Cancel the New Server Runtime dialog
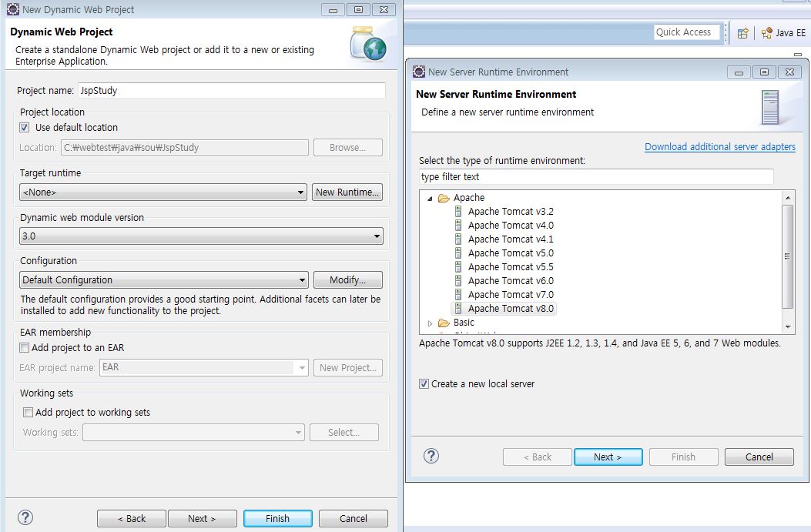 pos(759,457)
